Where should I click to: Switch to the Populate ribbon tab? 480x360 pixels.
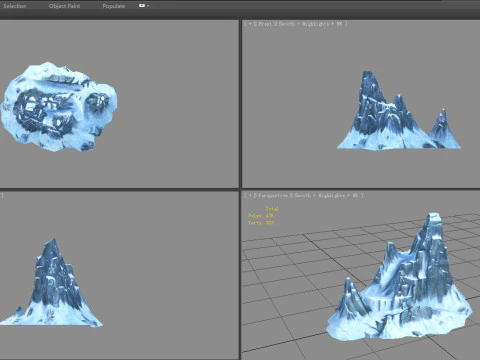114,6
